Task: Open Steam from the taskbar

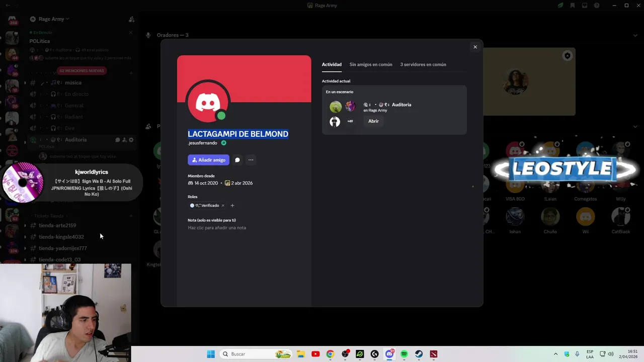Action: click(419, 354)
